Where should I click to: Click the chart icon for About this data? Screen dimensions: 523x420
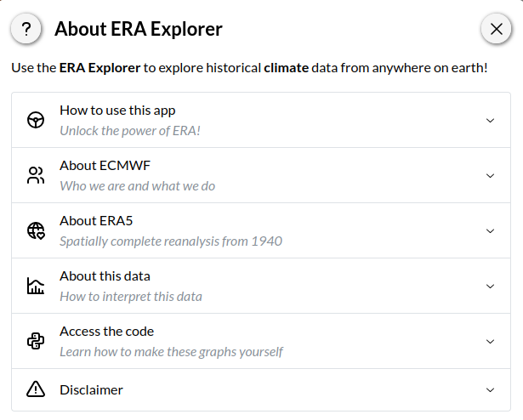tap(36, 286)
